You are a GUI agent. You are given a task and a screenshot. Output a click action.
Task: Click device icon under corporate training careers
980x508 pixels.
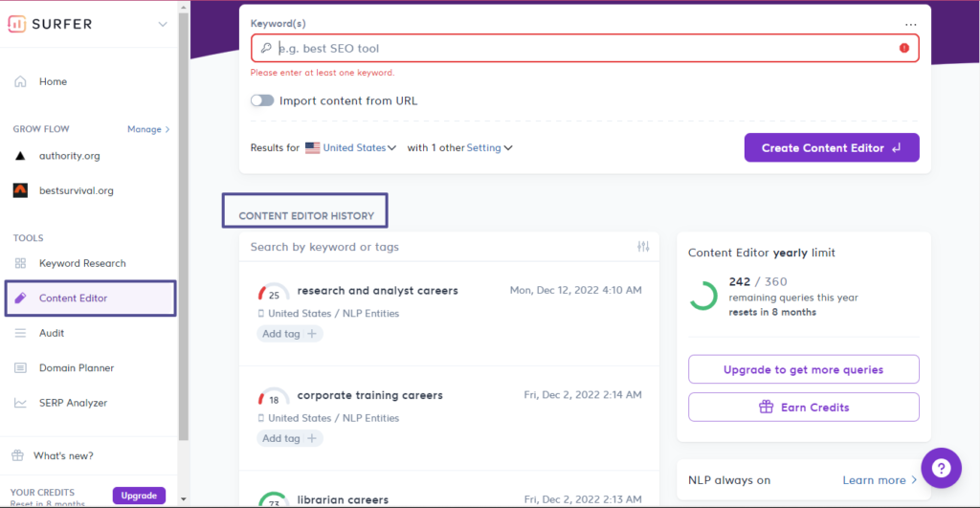pos(261,419)
